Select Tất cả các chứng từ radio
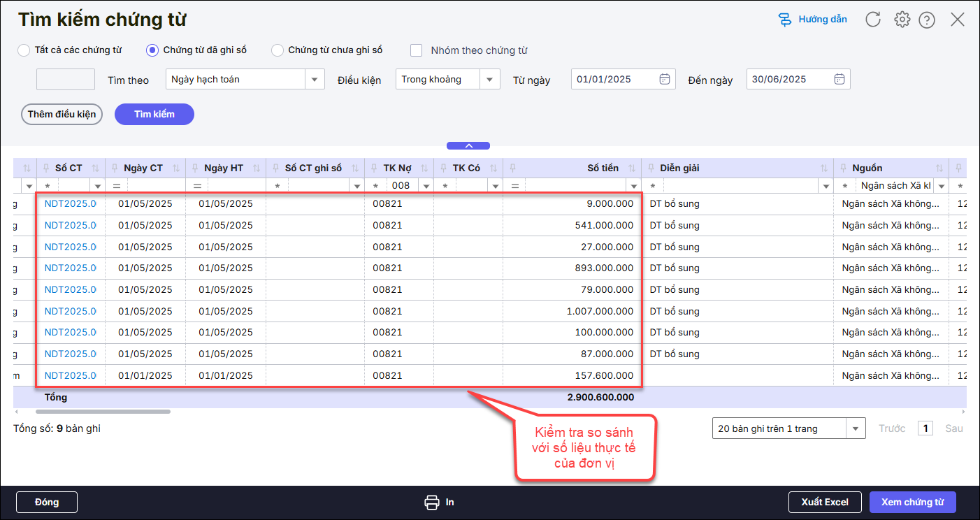Image resolution: width=980 pixels, height=520 pixels. point(24,50)
